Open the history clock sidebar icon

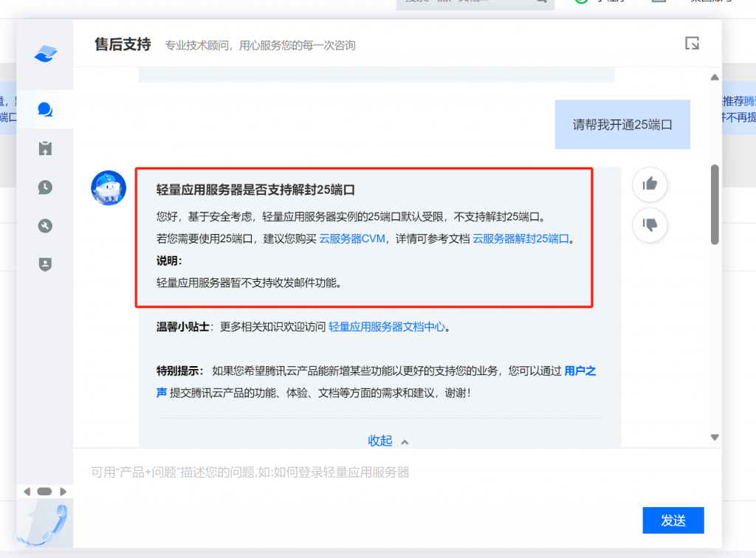[x=45, y=187]
